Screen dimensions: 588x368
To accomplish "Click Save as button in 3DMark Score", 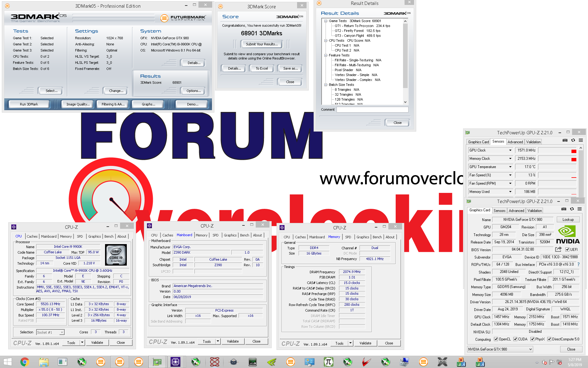I will 290,68.
